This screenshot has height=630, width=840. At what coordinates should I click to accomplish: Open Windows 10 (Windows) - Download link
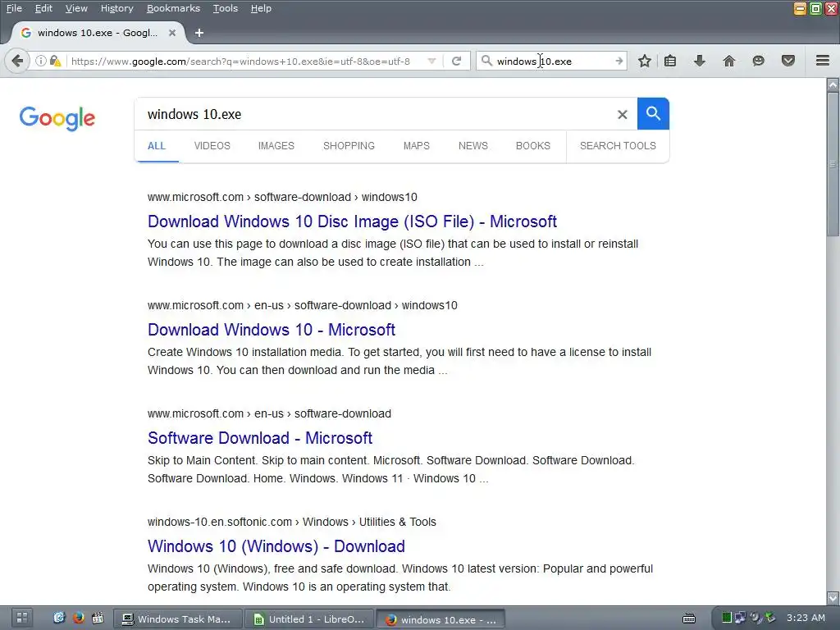coord(276,546)
